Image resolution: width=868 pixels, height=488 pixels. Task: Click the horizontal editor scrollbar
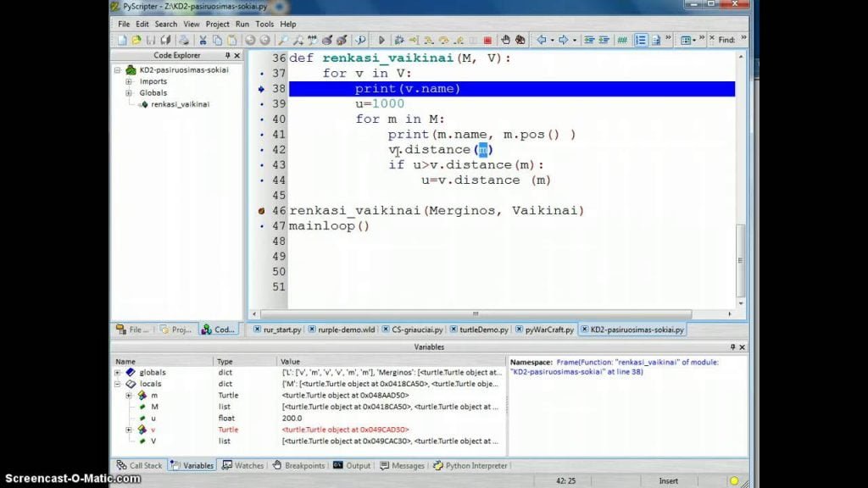coord(476,313)
